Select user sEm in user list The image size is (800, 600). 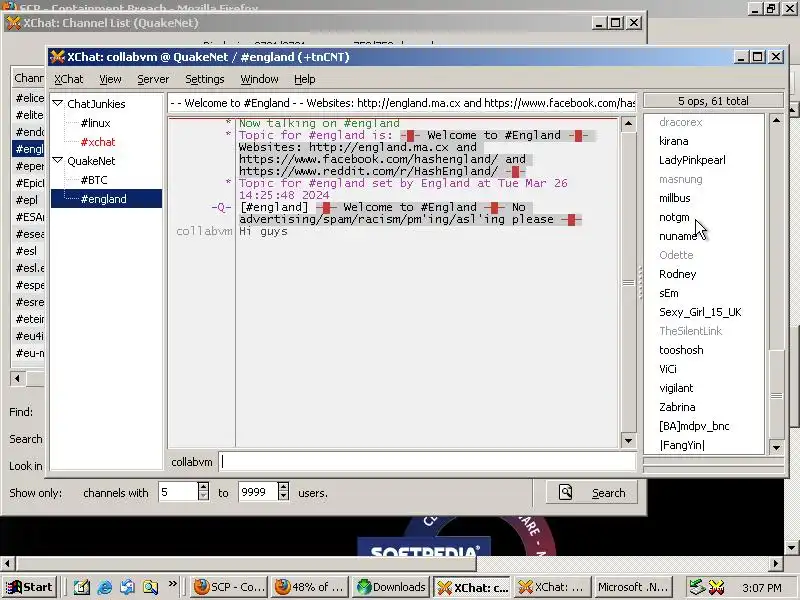[669, 293]
